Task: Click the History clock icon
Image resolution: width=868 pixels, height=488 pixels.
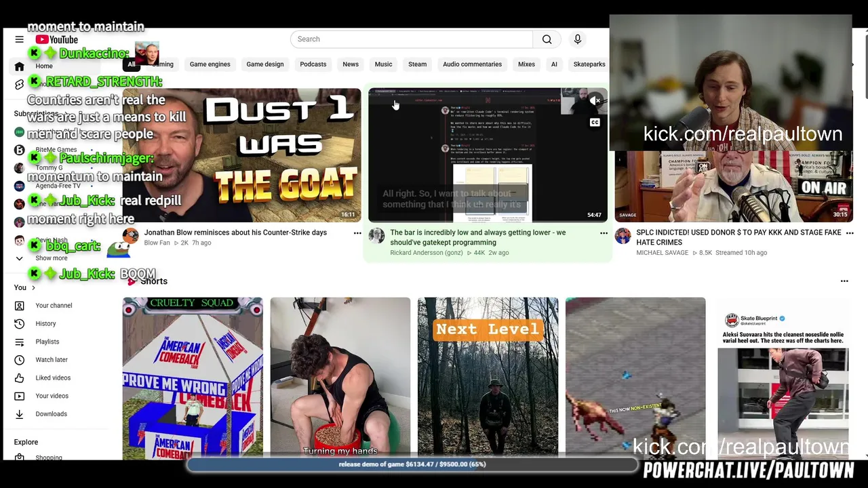Action: pos(19,324)
